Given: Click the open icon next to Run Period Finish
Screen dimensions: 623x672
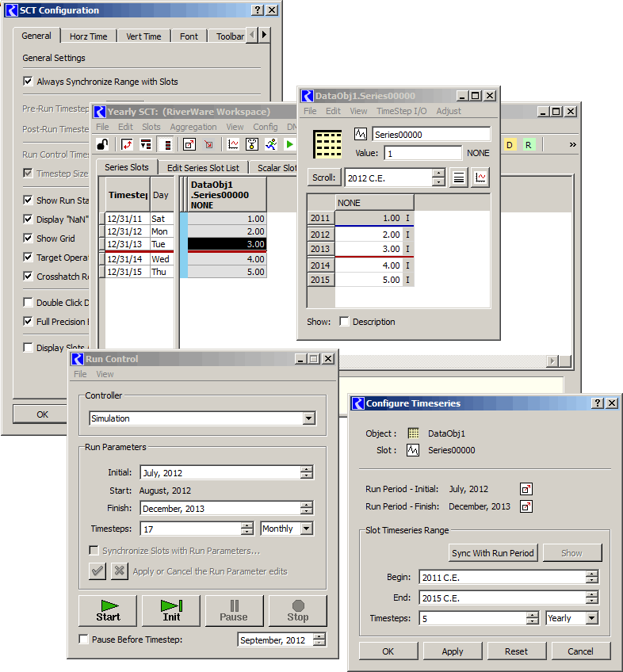Looking at the screenshot, I should coord(526,506).
